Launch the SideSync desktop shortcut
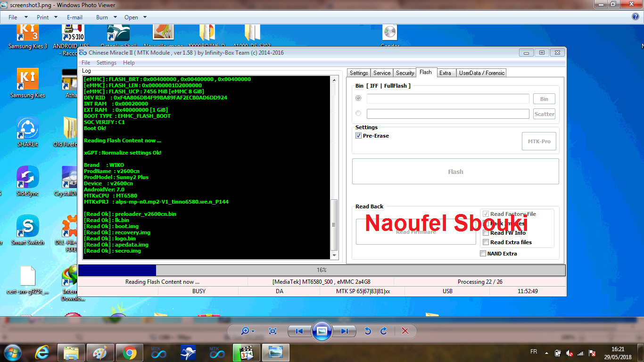Viewport: 644px width, 362px height. [x=28, y=181]
